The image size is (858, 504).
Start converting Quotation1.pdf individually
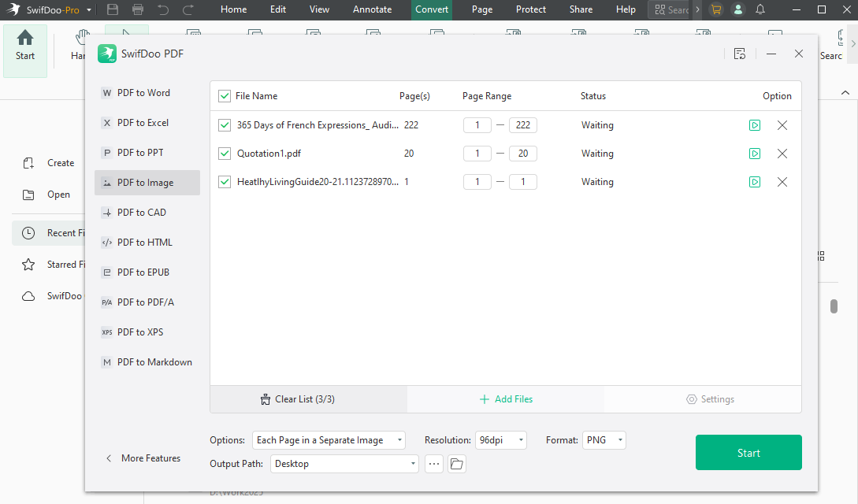[755, 153]
